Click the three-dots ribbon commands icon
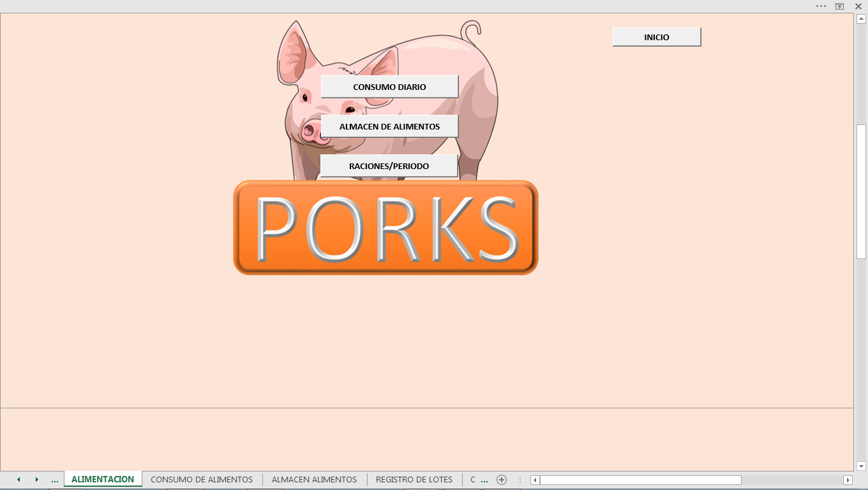 821,6
